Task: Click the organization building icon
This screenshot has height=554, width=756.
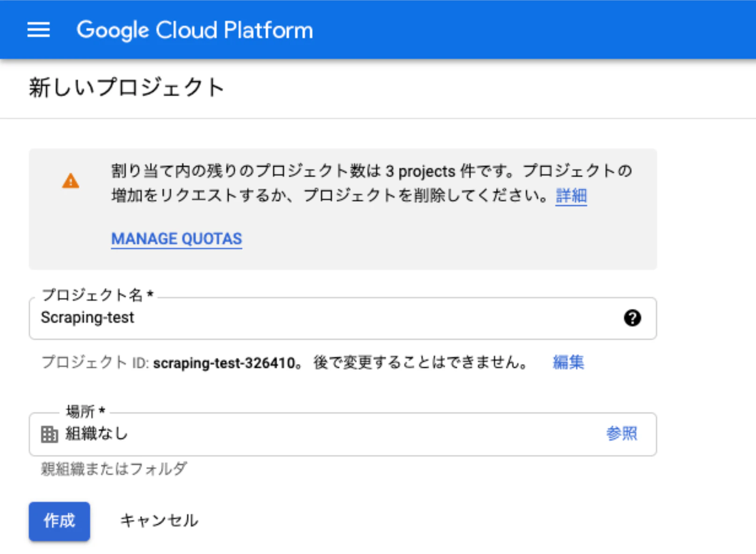Action: point(49,434)
